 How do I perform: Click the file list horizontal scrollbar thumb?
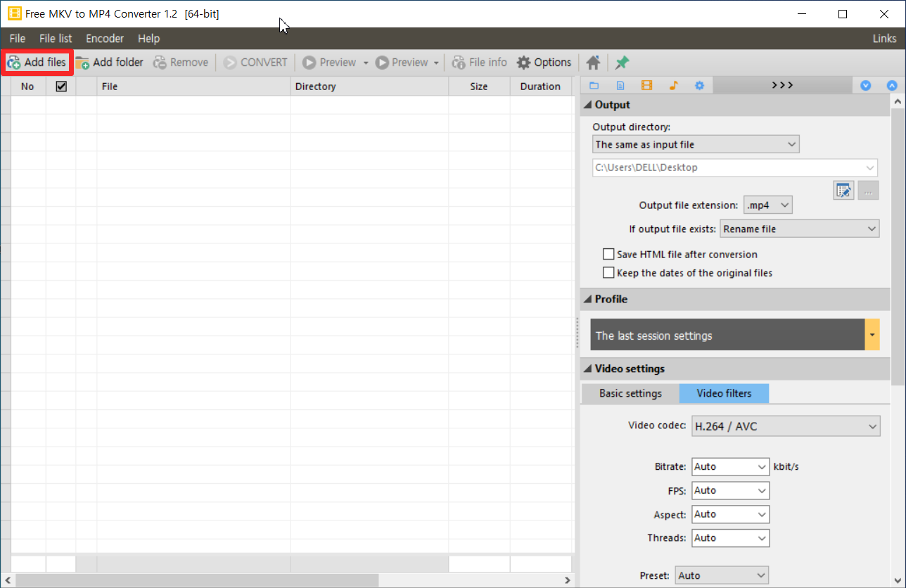click(x=196, y=580)
